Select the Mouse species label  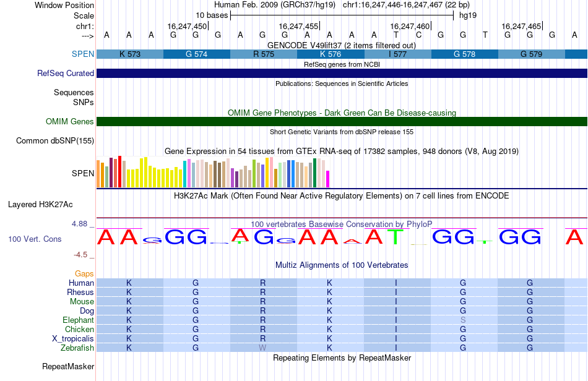(x=82, y=302)
